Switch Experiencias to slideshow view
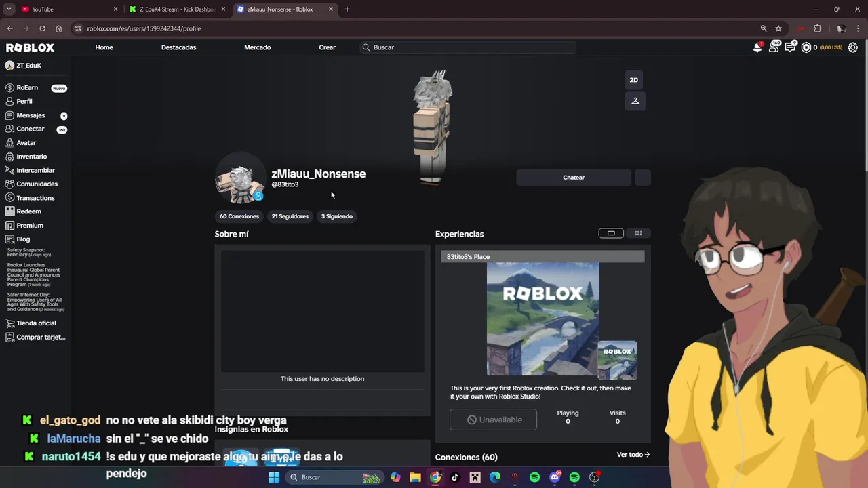868x488 pixels. (x=611, y=233)
